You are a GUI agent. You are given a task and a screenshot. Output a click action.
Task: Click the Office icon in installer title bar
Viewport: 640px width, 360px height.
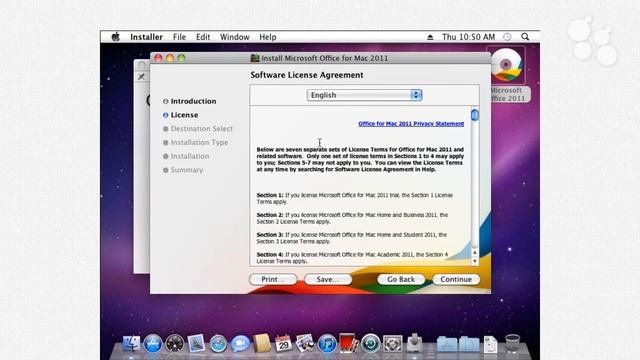coord(255,58)
